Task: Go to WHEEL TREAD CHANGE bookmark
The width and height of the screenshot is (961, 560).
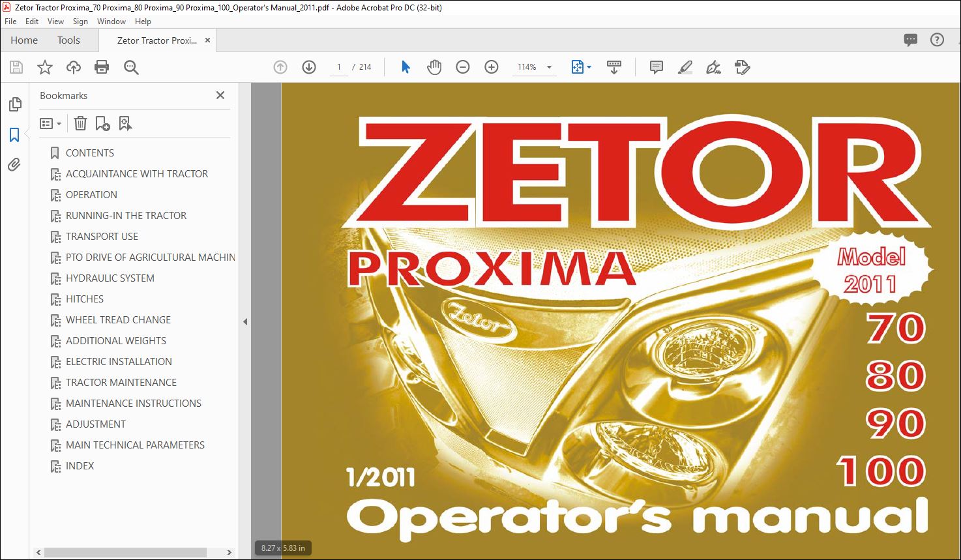Action: pyautogui.click(x=118, y=319)
